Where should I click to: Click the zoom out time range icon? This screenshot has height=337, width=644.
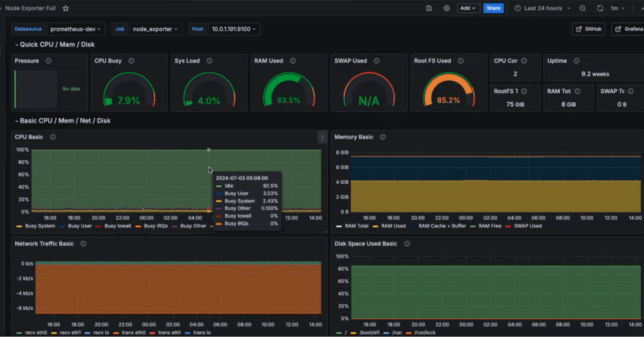(x=582, y=8)
